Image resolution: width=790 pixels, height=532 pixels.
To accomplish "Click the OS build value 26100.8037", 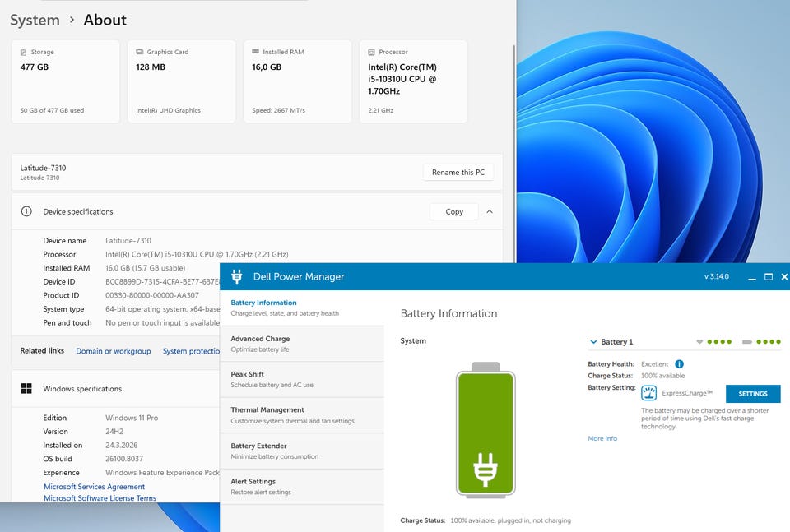I will 124,459.
